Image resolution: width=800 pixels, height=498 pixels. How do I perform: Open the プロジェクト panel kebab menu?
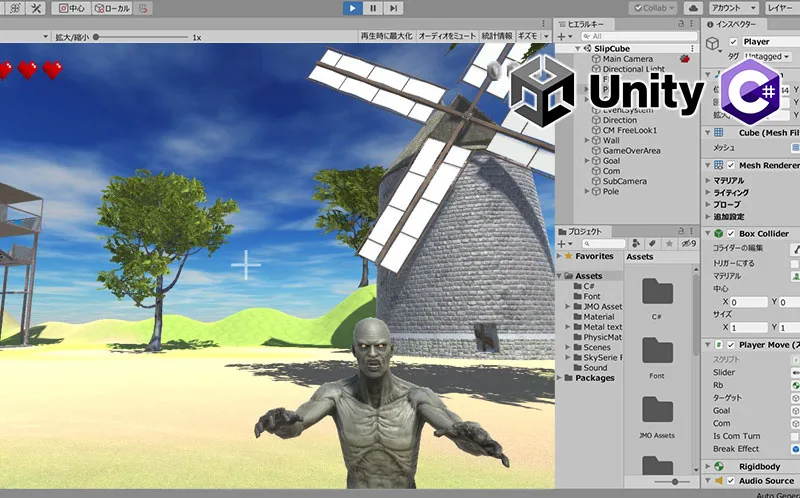coord(692,231)
